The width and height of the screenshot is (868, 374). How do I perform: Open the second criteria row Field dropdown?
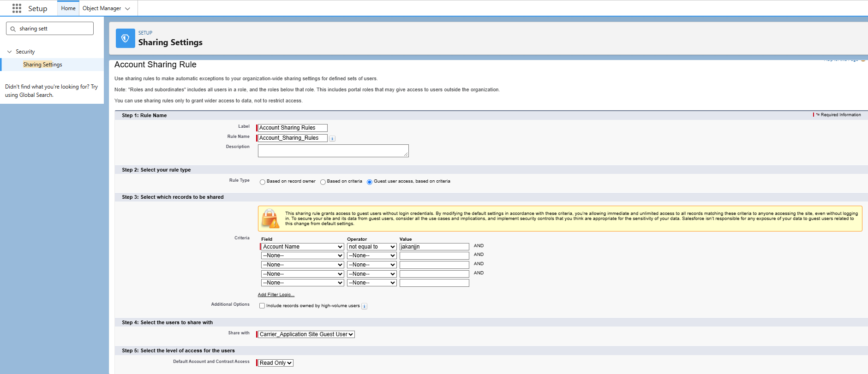302,255
